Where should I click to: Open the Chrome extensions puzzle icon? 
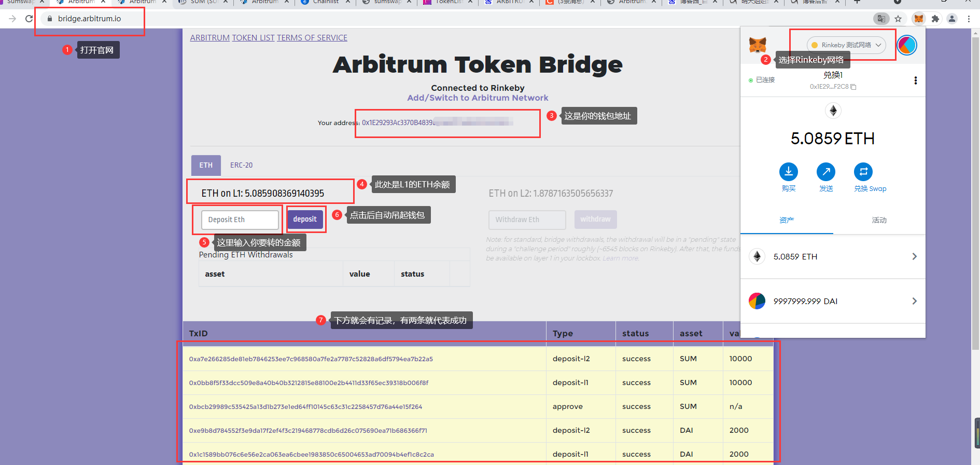(x=935, y=19)
